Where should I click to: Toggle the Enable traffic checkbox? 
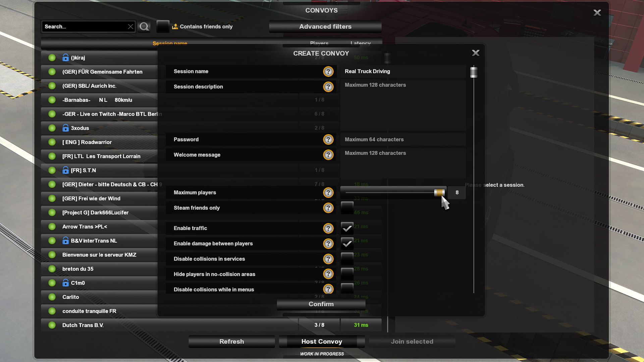pos(347,228)
